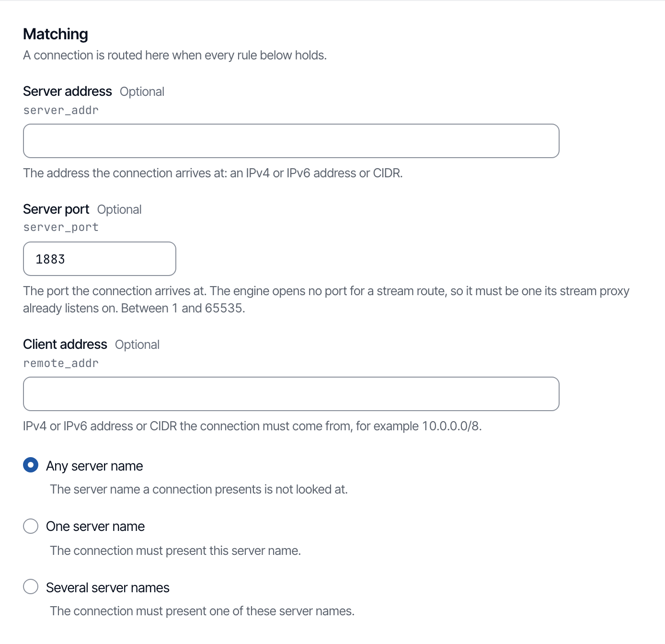Click 'must present this server name' description
The image size is (665, 644).
click(x=175, y=551)
